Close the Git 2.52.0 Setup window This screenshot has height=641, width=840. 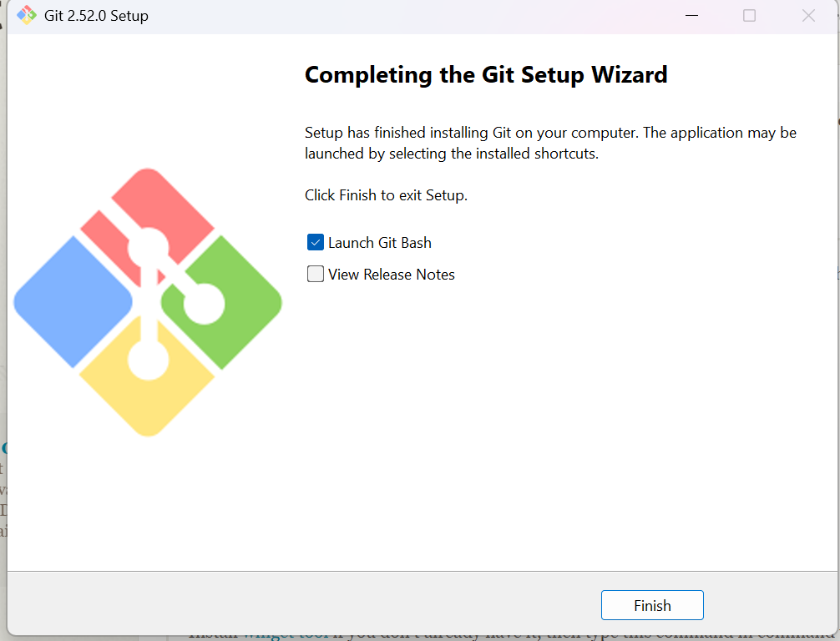click(x=808, y=16)
